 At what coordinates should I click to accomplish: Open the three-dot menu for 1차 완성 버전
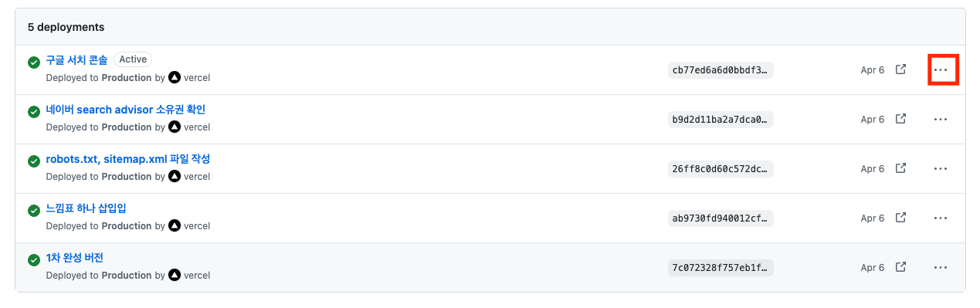coord(940,267)
